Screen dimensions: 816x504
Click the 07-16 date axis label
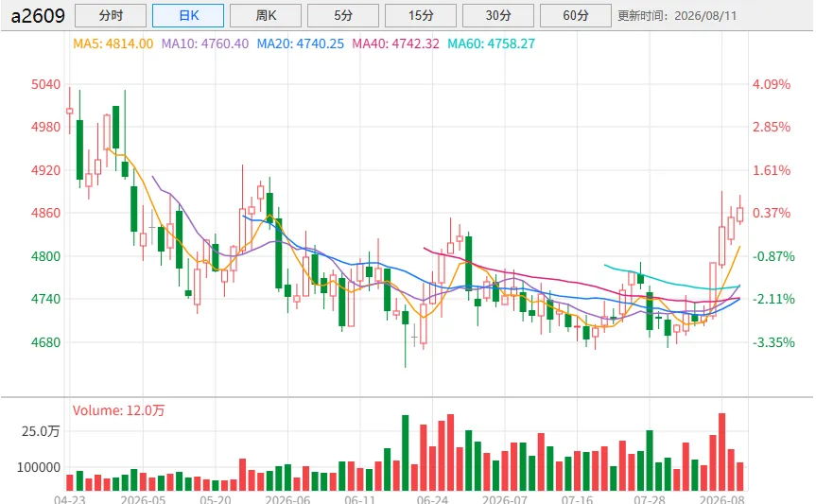coord(577,500)
